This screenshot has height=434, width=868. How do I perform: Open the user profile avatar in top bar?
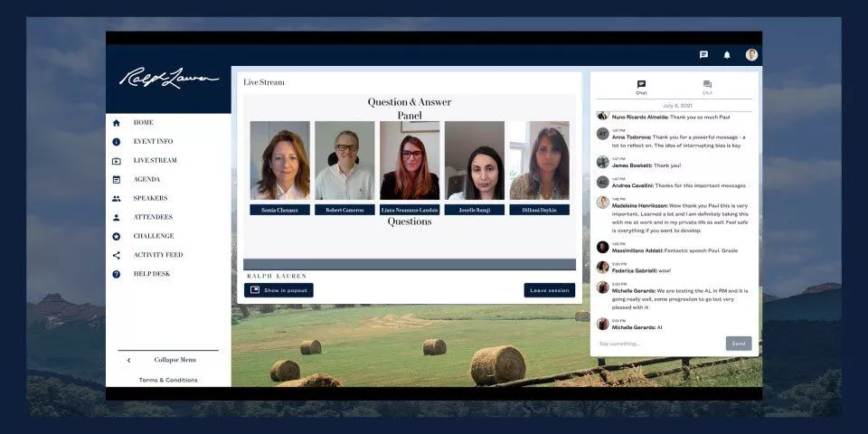[x=751, y=55]
